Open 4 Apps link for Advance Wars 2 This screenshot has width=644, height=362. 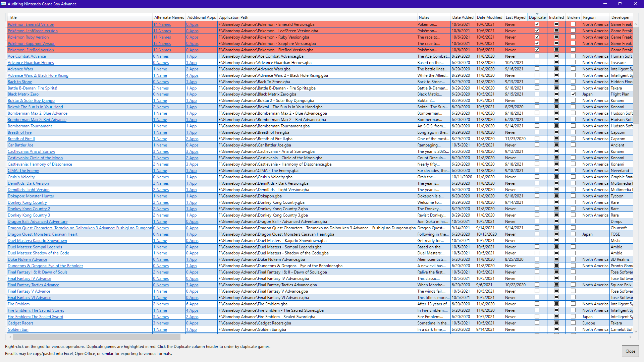coord(192,75)
